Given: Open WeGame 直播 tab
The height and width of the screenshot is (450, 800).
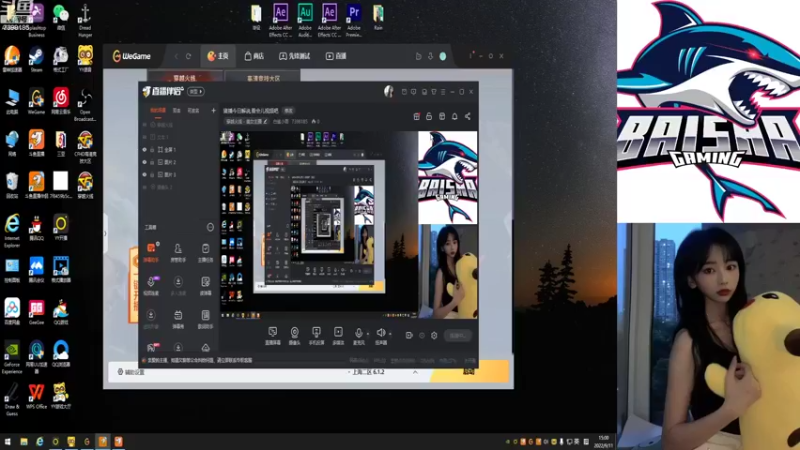Looking at the screenshot, I should click(336, 56).
